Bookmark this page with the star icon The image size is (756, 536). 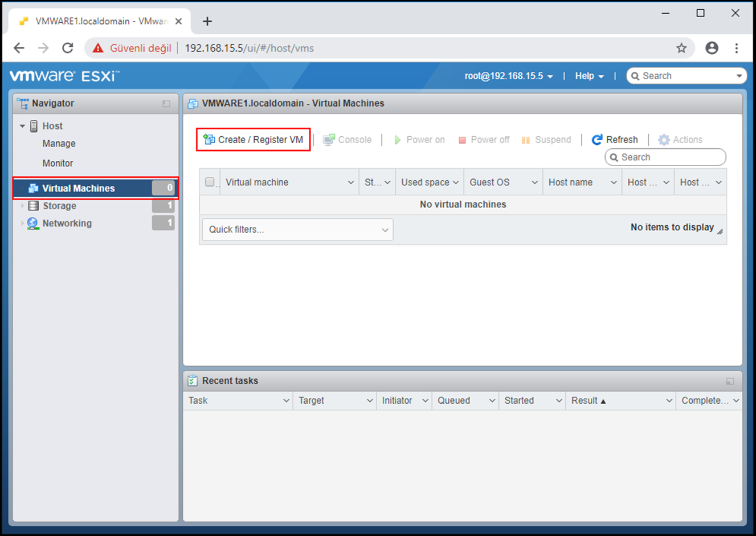(x=681, y=48)
